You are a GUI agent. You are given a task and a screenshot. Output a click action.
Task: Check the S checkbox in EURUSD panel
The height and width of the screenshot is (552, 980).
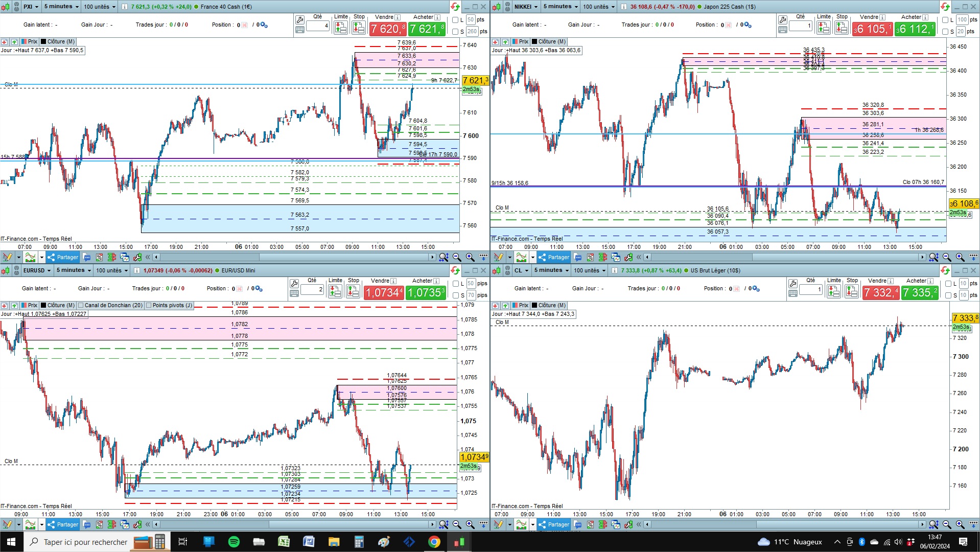456,295
